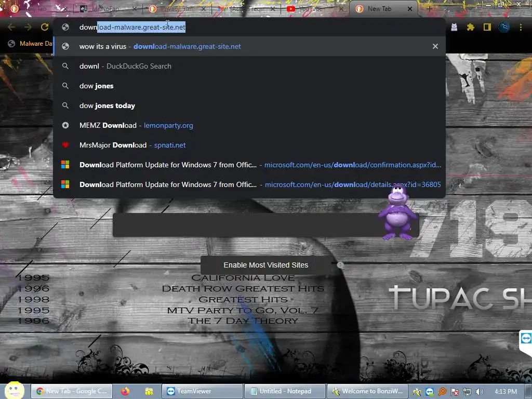This screenshot has width=532, height=399.
Task: Open Action Center flag tray icon
Action: [x=455, y=392]
